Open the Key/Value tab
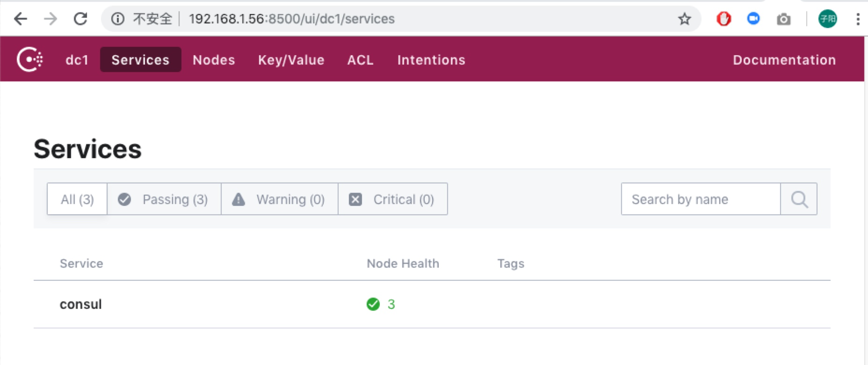 click(291, 60)
